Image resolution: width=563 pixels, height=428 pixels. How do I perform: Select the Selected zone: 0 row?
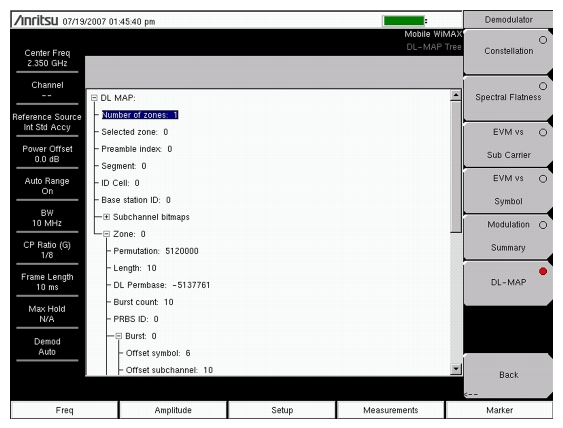pyautogui.click(x=135, y=132)
